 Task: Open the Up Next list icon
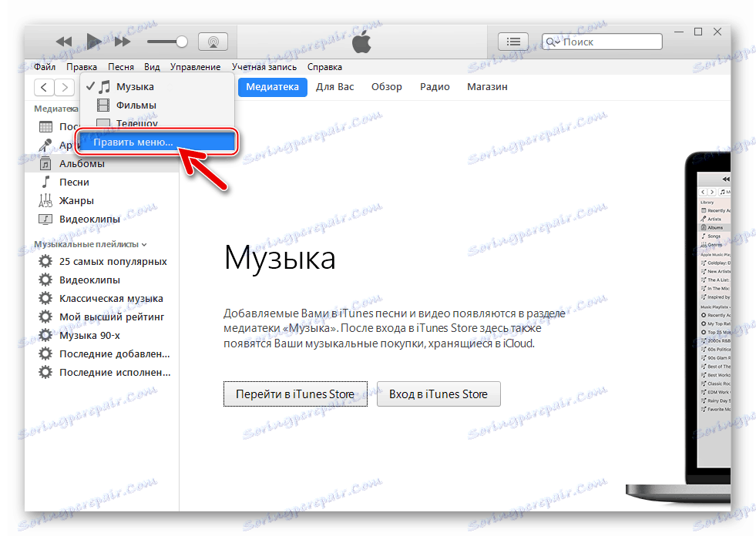513,42
